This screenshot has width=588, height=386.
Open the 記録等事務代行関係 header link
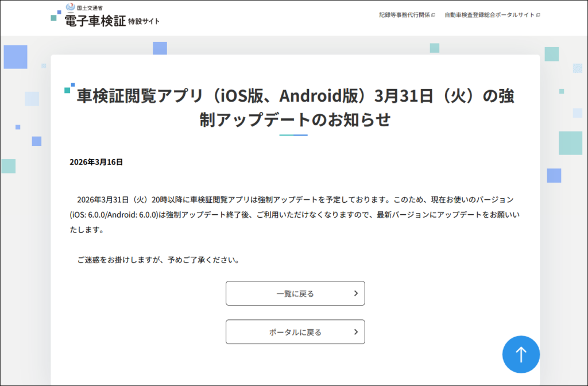(x=404, y=15)
